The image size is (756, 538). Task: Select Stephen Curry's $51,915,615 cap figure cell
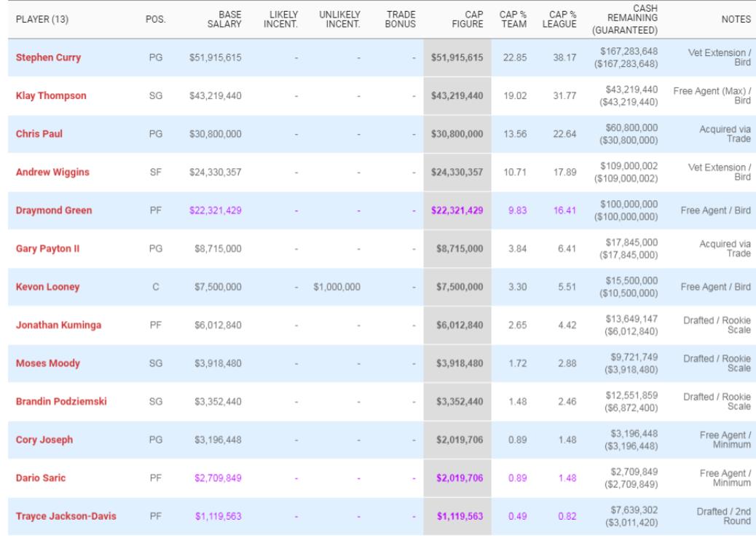[x=457, y=58]
